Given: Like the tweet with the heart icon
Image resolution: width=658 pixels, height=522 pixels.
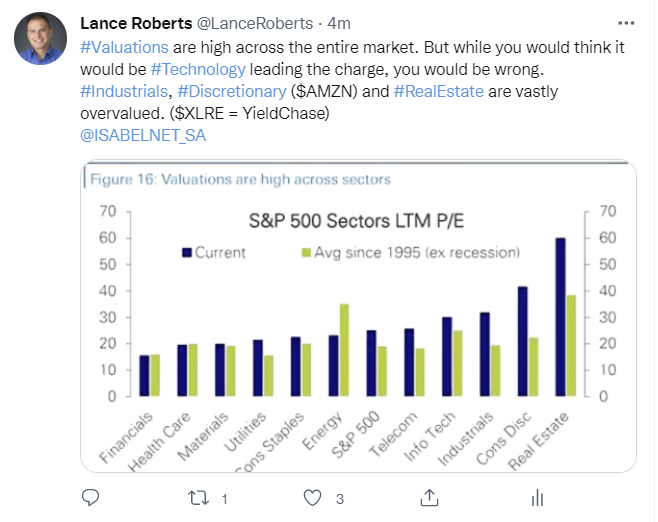Looking at the screenshot, I should pos(312,498).
